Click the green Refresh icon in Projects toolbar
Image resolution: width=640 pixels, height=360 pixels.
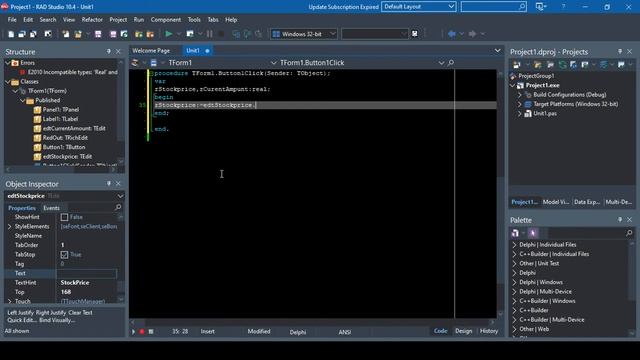coord(562,64)
